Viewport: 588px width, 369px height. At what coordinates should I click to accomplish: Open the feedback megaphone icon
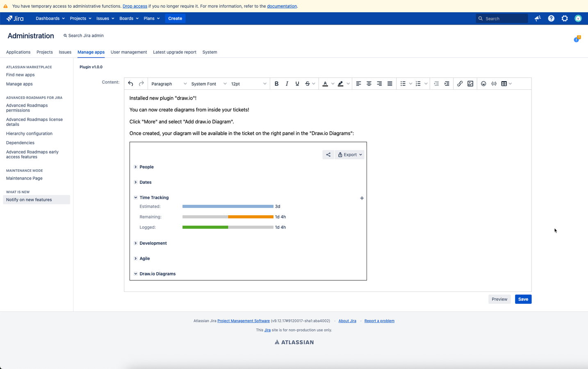(538, 18)
